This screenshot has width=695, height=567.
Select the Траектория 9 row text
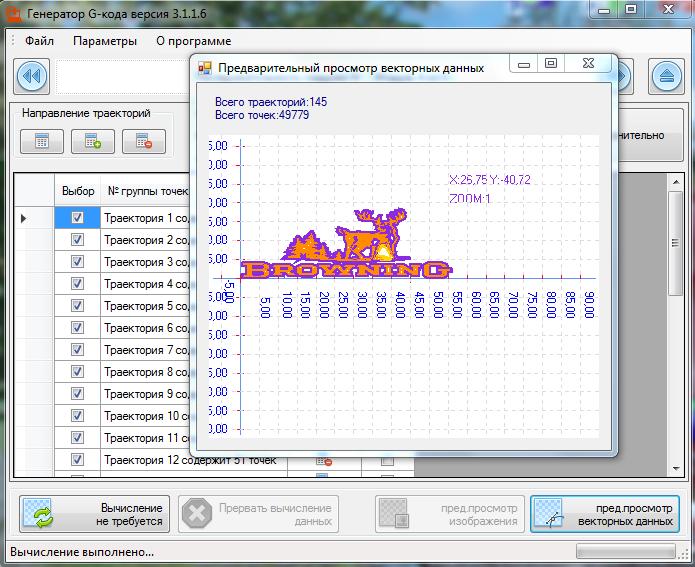coord(146,394)
